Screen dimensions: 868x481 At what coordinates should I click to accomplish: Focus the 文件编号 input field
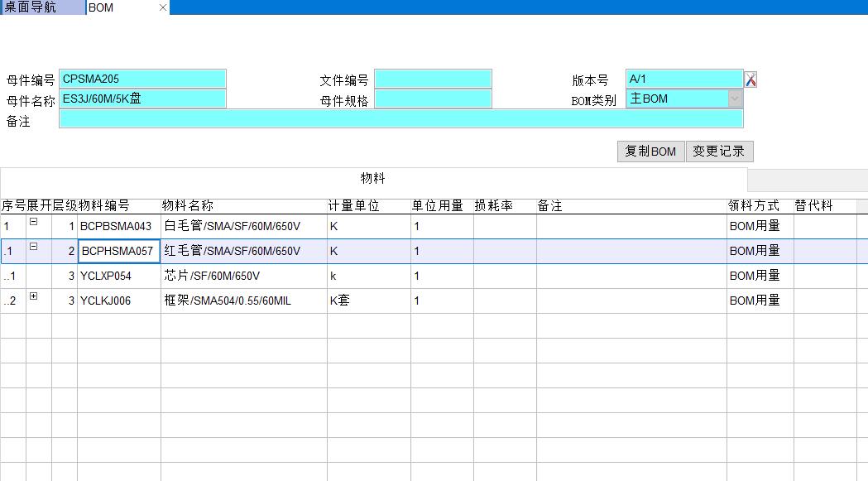(433, 79)
